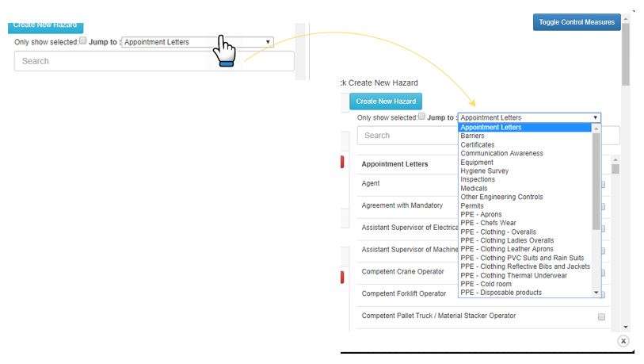
Task: Click Agent row text
Action: (x=371, y=183)
